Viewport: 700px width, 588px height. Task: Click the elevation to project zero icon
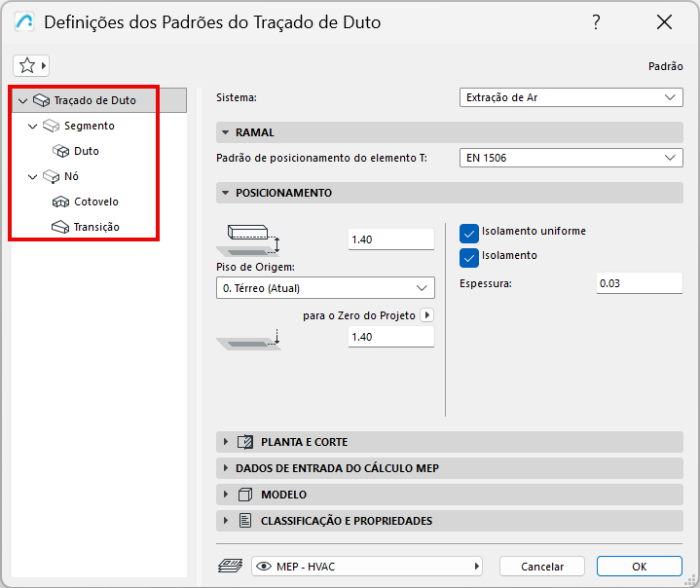click(x=248, y=340)
